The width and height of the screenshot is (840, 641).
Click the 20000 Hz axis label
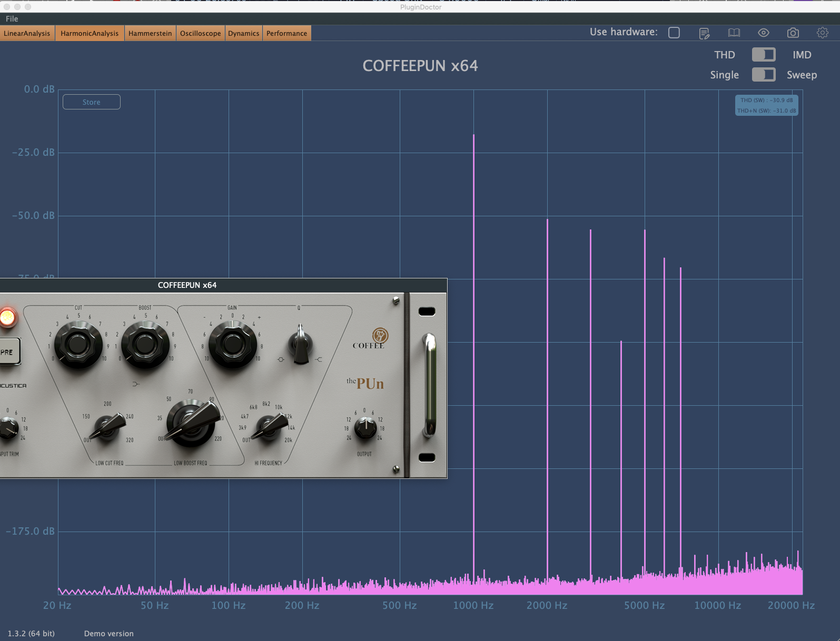coord(791,605)
